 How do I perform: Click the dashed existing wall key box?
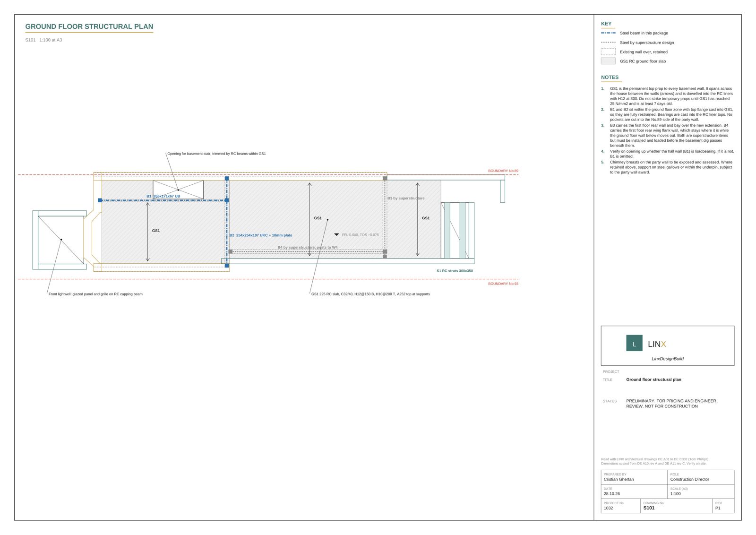608,52
